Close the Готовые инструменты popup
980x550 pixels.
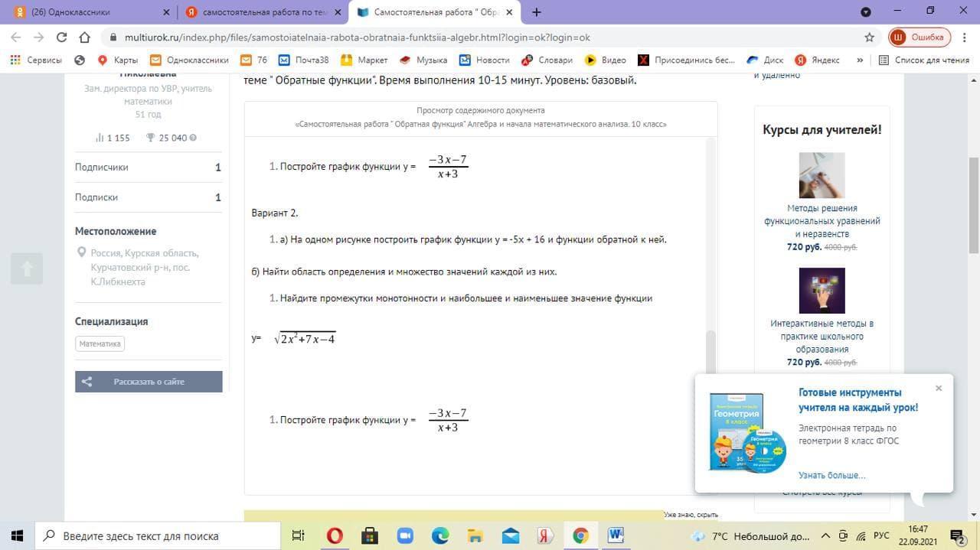(x=939, y=388)
